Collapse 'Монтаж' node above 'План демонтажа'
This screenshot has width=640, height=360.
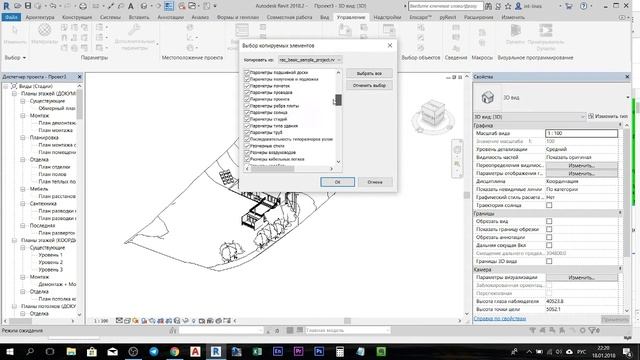[23, 116]
